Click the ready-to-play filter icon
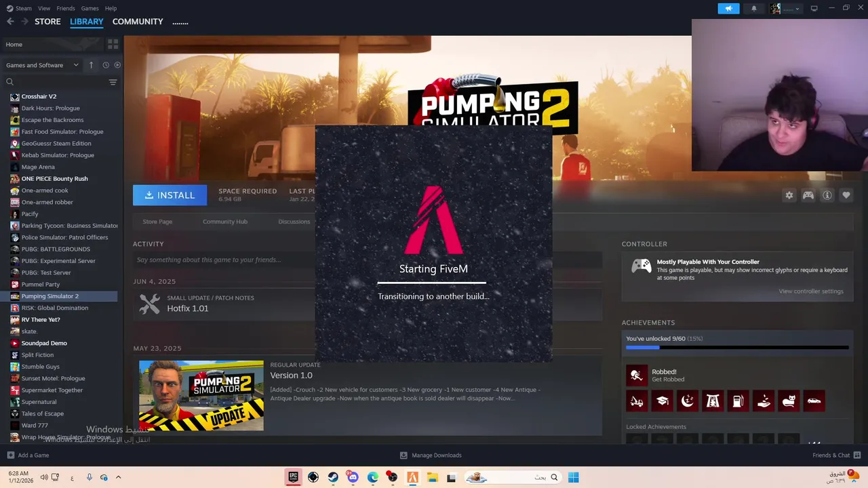The image size is (868, 488). coord(117,65)
